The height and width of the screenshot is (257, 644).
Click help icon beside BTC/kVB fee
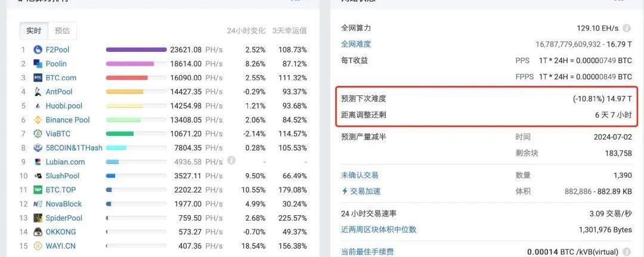(x=627, y=252)
